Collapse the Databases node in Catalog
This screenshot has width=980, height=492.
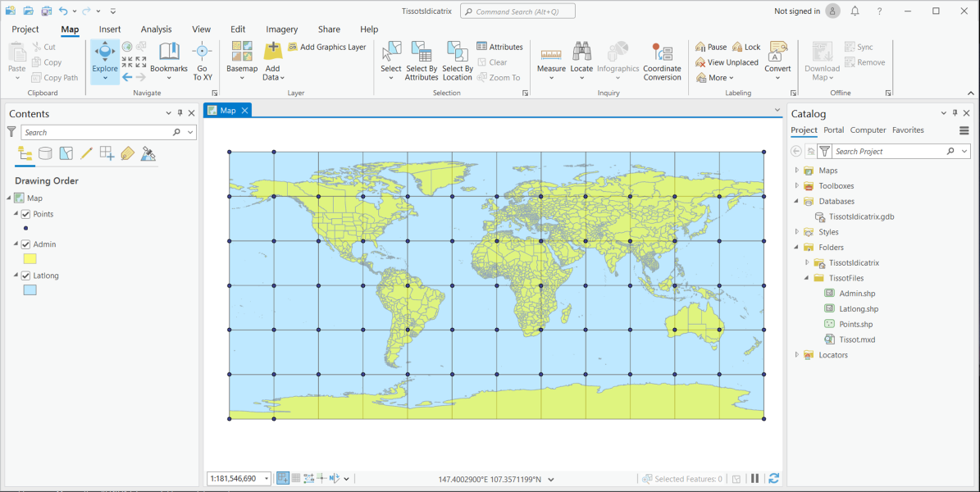796,201
